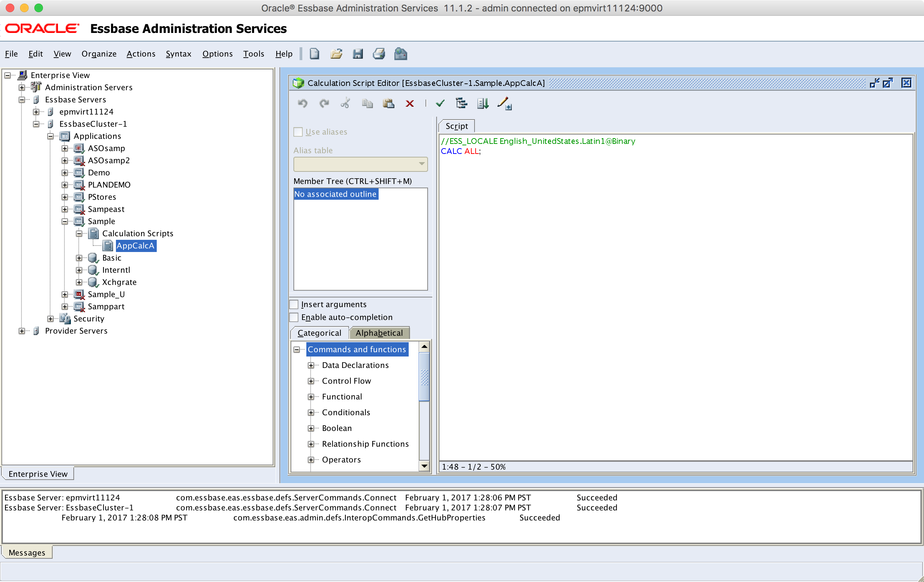The image size is (924, 582).
Task: Expand the Control Flow category
Action: coord(311,381)
